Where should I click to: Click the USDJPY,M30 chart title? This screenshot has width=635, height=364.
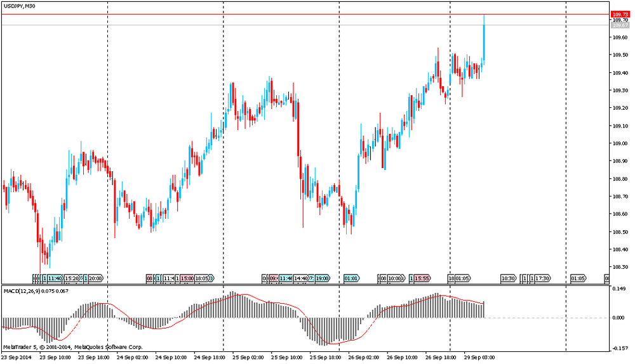pos(20,6)
